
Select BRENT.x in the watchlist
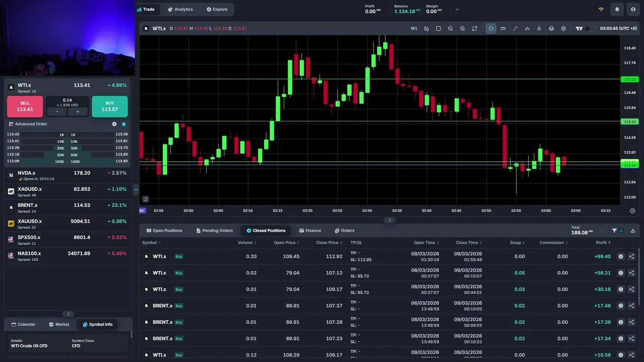tap(67, 208)
